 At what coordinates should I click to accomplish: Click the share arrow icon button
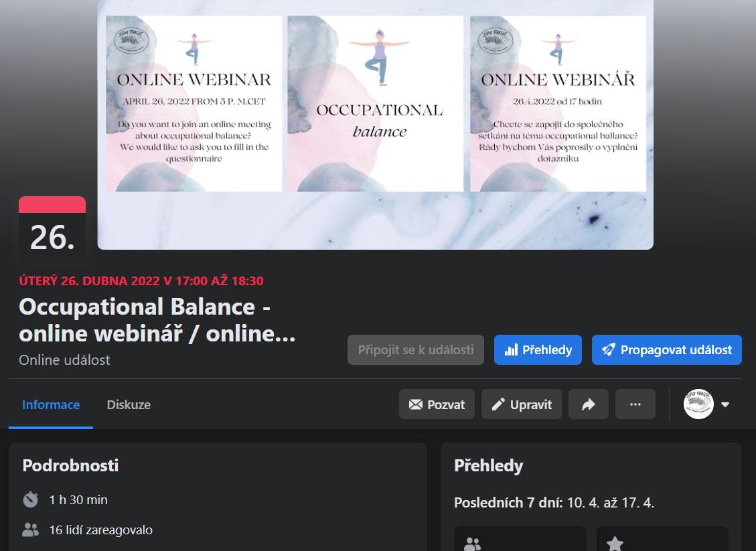tap(588, 404)
